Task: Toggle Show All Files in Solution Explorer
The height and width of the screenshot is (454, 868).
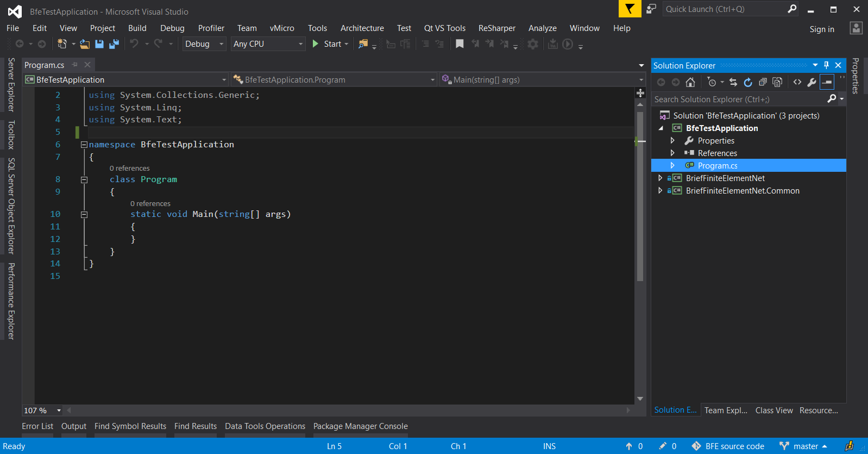Action: coord(777,82)
